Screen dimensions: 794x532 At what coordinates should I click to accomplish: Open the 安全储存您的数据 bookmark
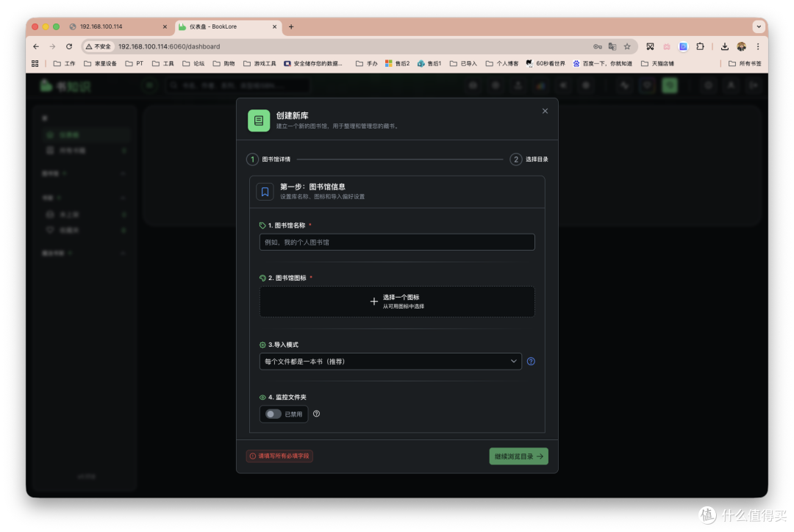click(x=313, y=64)
